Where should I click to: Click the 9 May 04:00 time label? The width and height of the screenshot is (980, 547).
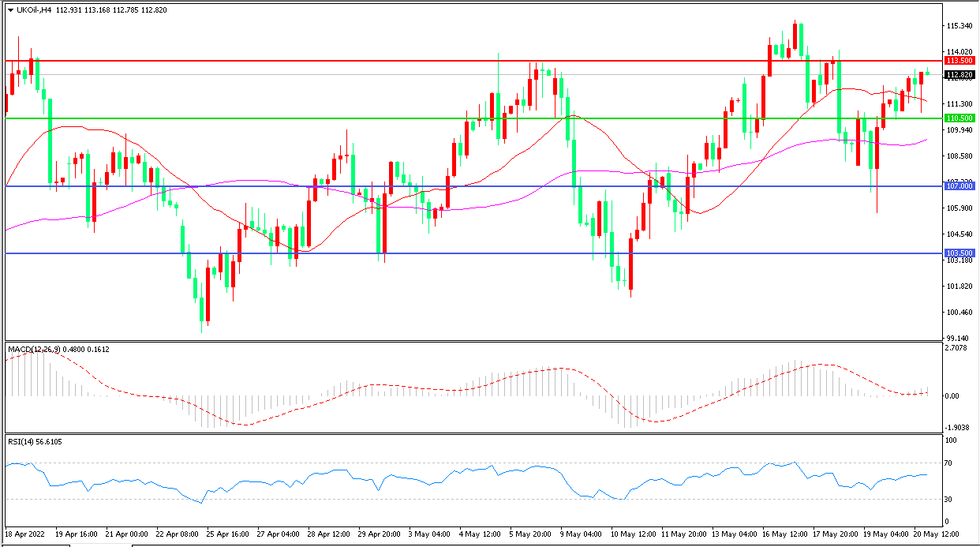(581, 534)
